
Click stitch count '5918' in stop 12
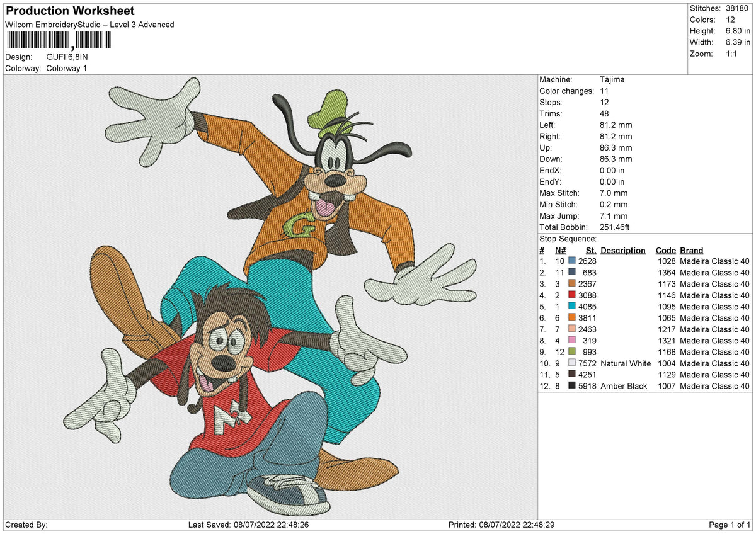[587, 386]
